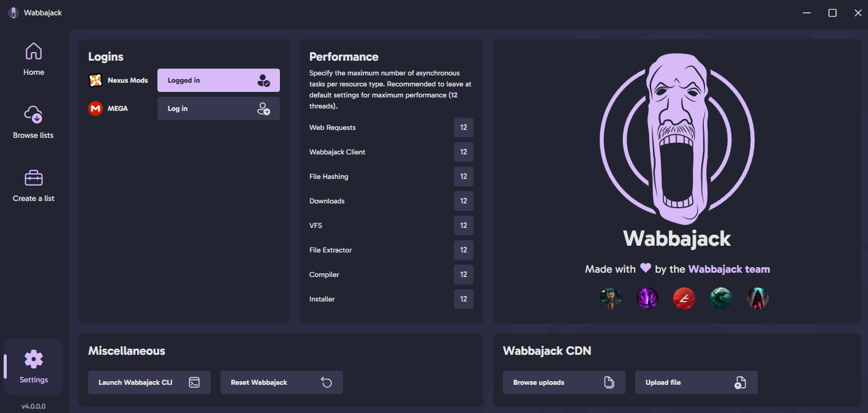This screenshot has width=868, height=413.
Task: Click the file upload icon on Upload file
Action: [741, 382]
